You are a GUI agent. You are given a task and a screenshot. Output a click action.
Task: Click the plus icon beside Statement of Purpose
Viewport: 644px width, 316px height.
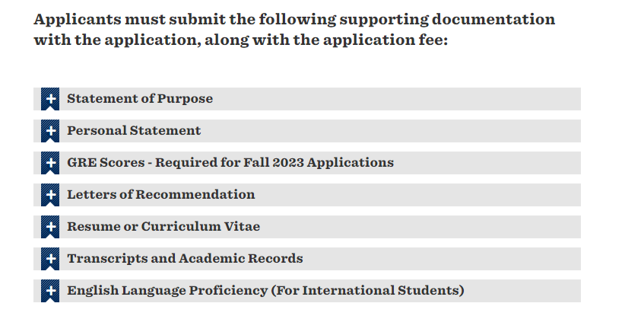pyautogui.click(x=50, y=99)
